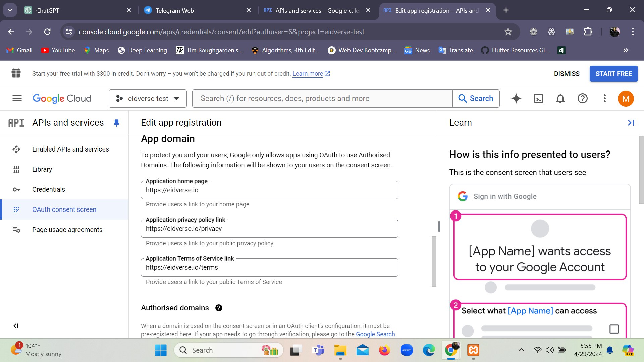Open the Chrome profile avatar
The width and height of the screenshot is (644, 362).
point(614,32)
